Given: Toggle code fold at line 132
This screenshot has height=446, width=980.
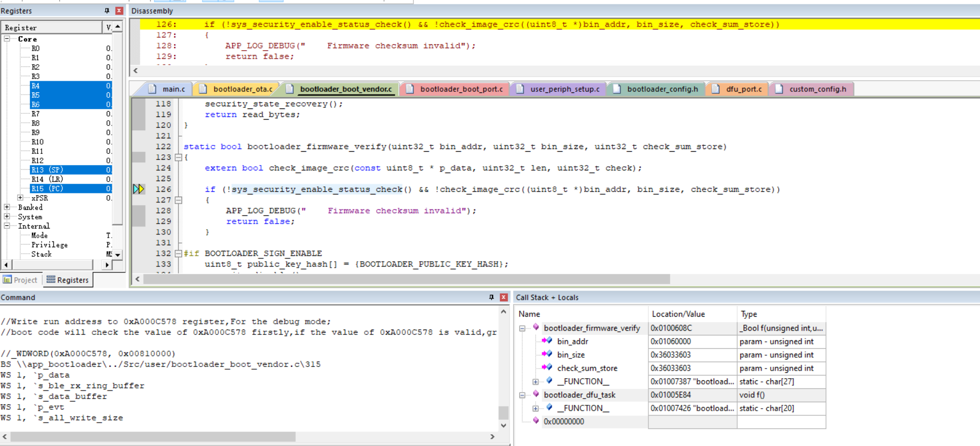Looking at the screenshot, I should click(x=178, y=254).
